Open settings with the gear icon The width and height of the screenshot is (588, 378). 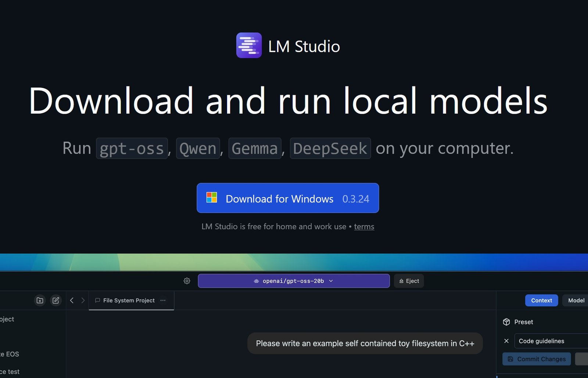coord(187,281)
